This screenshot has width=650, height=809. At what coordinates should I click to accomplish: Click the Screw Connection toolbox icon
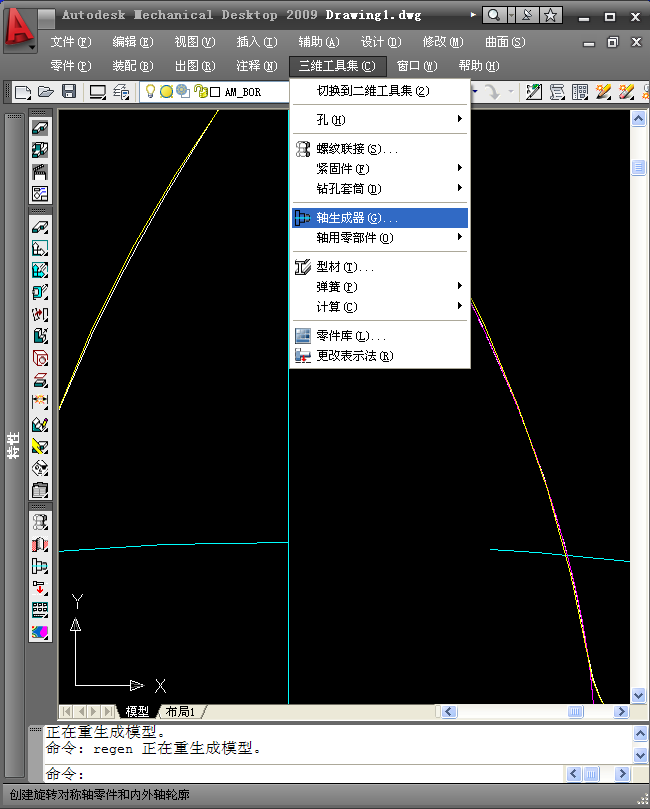pos(40,522)
